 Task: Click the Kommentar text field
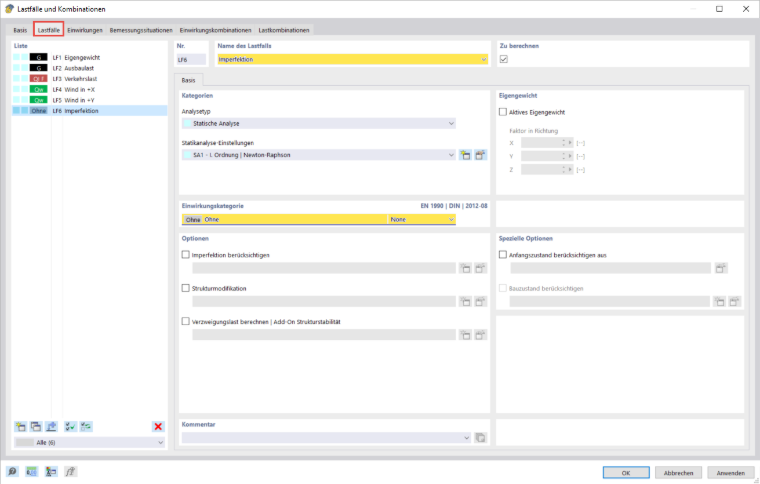(x=321, y=437)
